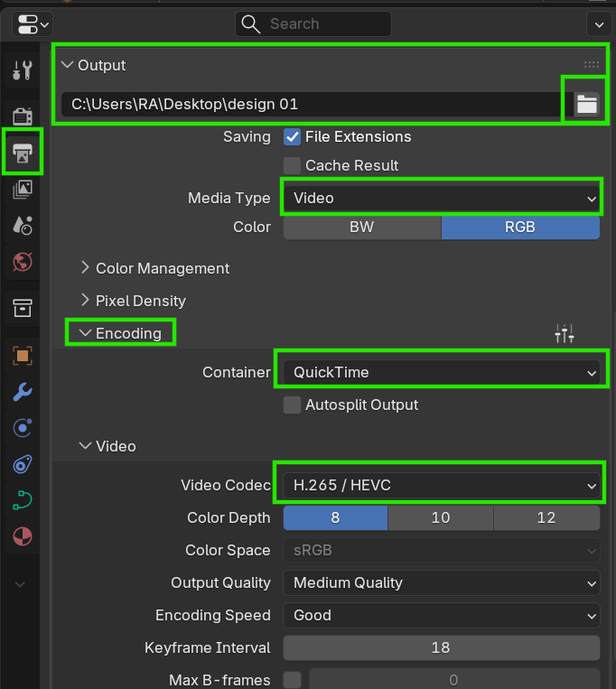Open the Media Type dropdown
This screenshot has height=689, width=616.
[x=442, y=198]
